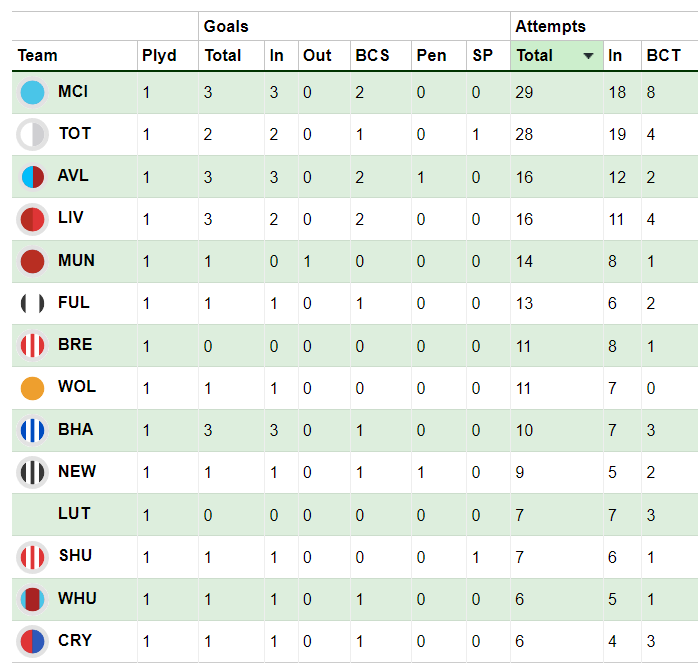Click the BCS column header

click(372, 56)
